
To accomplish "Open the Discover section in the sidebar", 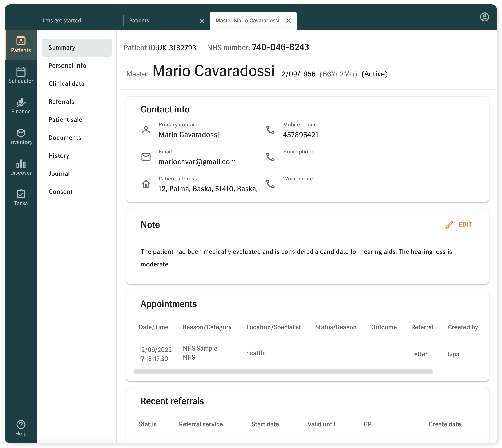I will (21, 167).
